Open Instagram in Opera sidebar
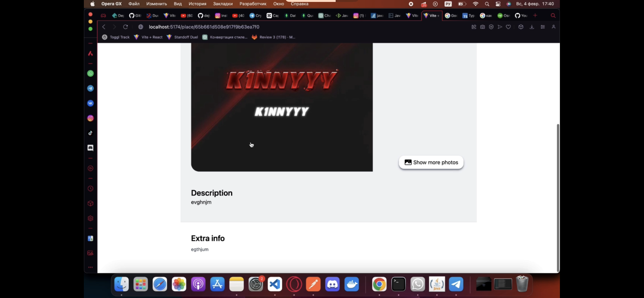644x298 pixels. click(x=91, y=118)
